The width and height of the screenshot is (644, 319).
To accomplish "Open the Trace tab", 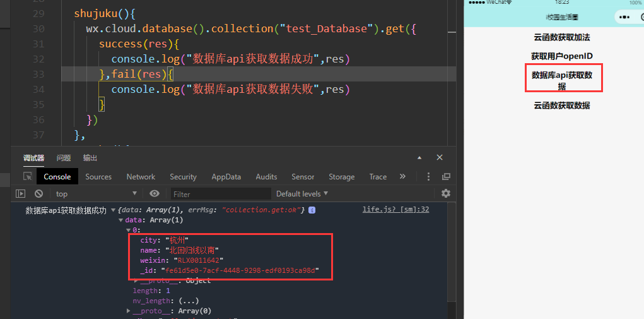I will [378, 177].
